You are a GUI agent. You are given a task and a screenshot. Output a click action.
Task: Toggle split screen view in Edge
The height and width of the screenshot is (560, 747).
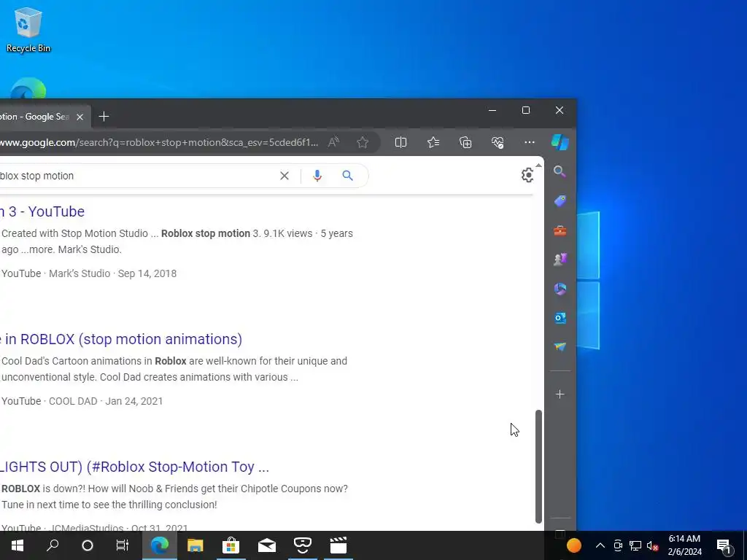click(400, 142)
